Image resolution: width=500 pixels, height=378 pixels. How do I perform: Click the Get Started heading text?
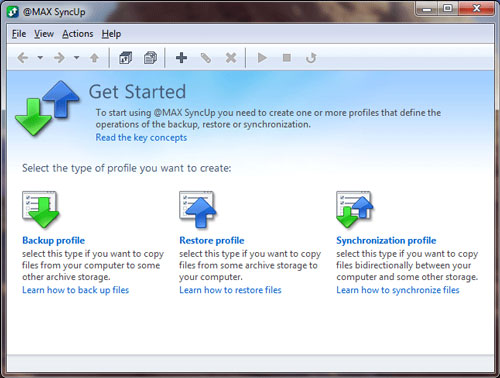137,92
